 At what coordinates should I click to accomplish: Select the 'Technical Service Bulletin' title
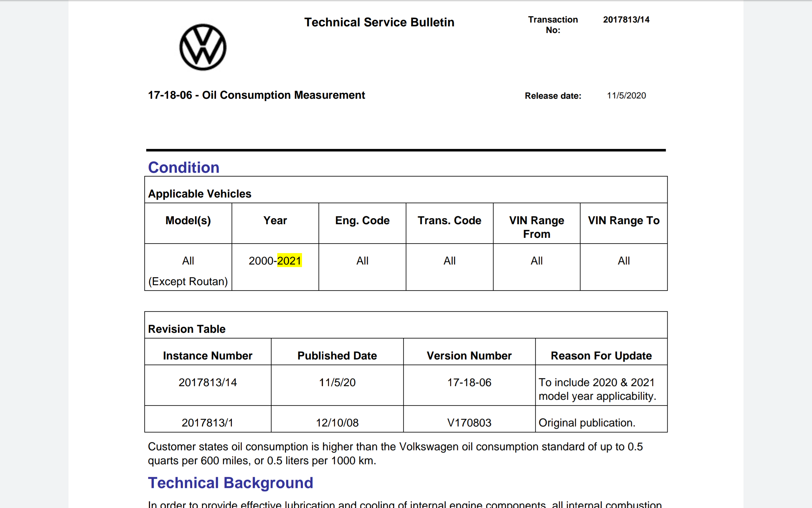click(x=379, y=22)
